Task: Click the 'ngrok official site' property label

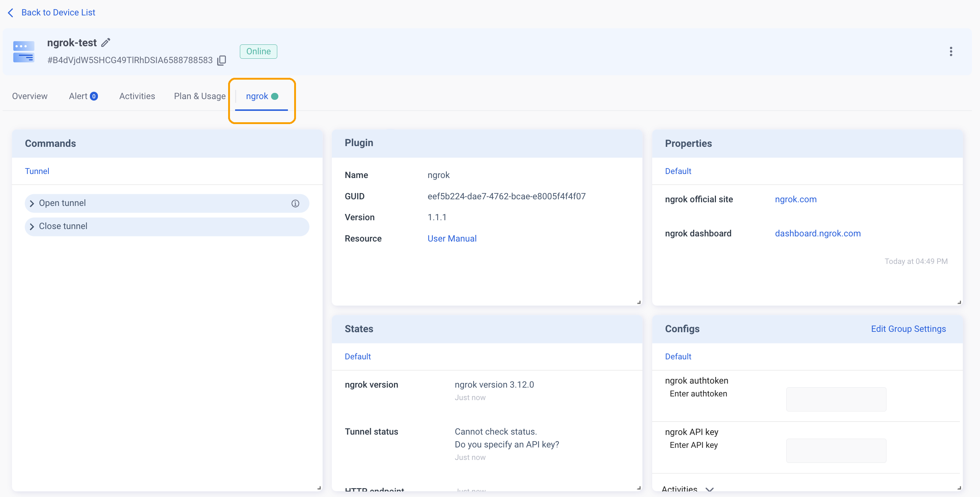Action: (x=699, y=200)
